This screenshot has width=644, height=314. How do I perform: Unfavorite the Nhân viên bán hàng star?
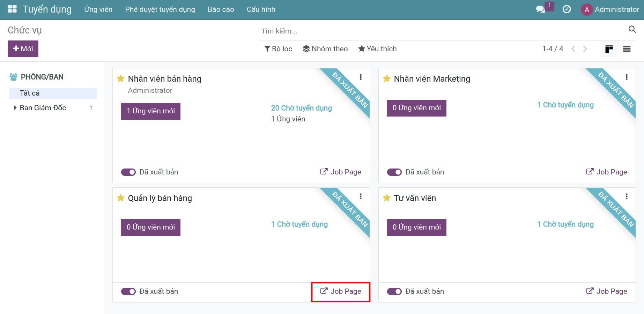point(121,79)
